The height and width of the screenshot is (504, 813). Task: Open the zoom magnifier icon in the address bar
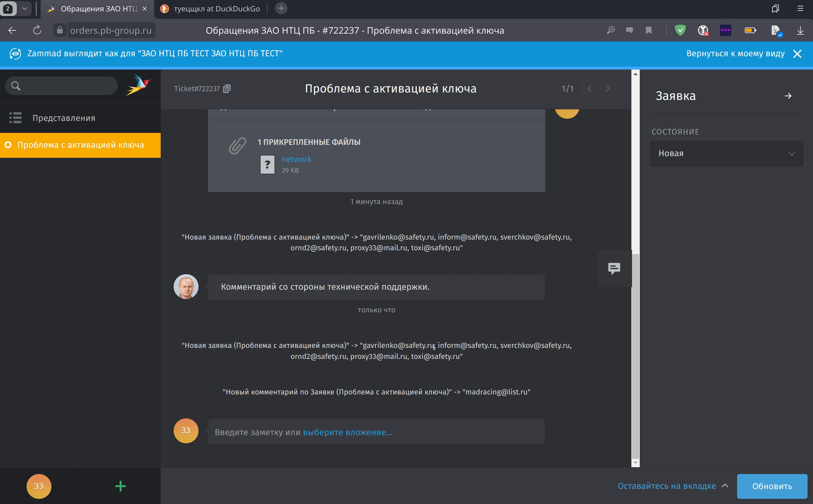point(610,30)
